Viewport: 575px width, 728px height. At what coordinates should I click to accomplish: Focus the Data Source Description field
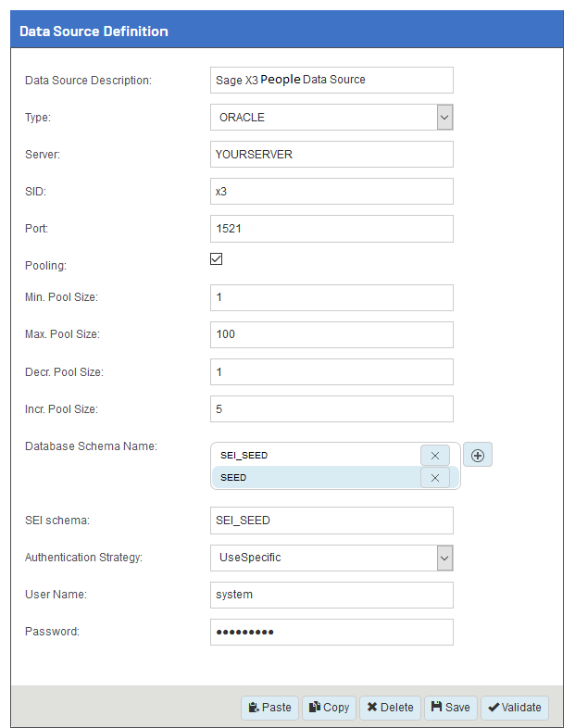click(331, 80)
